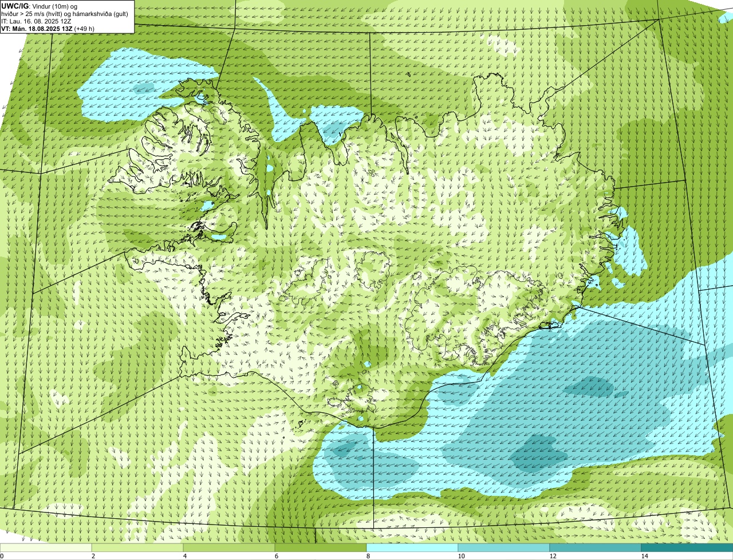Click the 12–14 m/s teal legend swatch
The height and width of the screenshot is (560, 733).
(x=596, y=547)
